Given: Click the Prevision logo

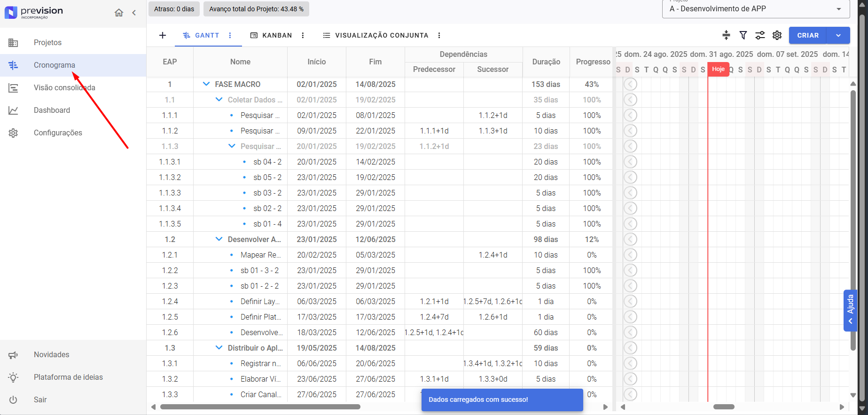Looking at the screenshot, I should 33,12.
